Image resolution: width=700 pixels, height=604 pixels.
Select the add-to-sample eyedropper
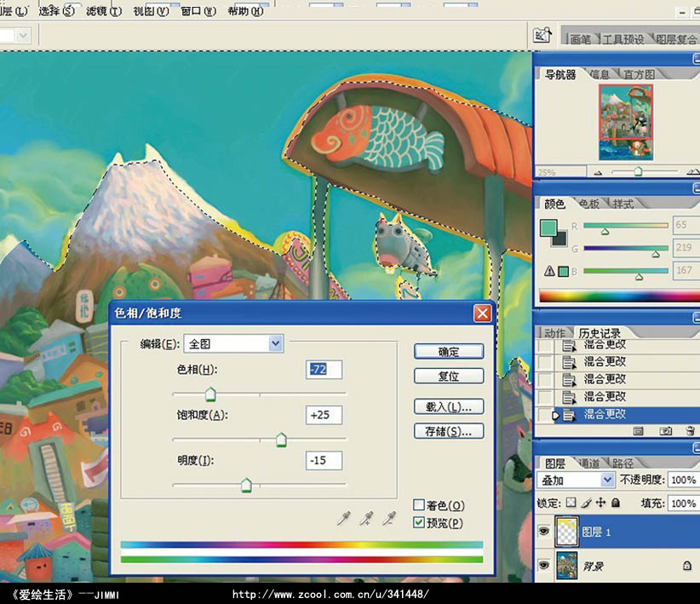point(366,518)
